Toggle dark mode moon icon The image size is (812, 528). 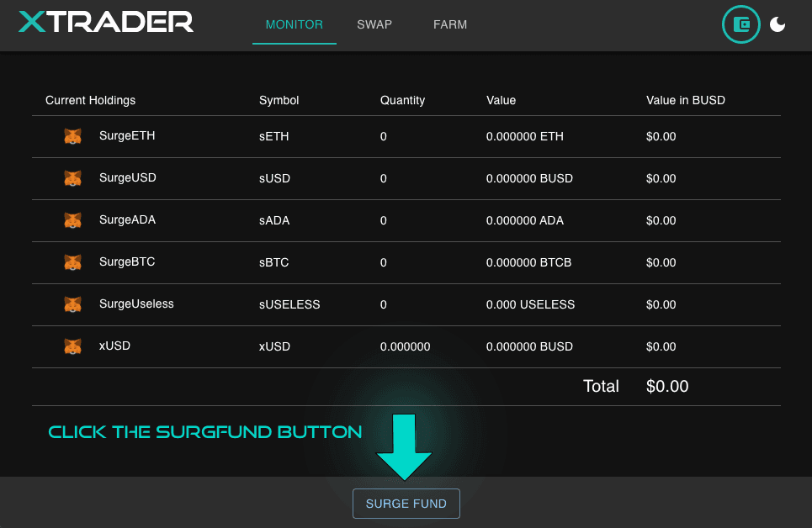pyautogui.click(x=778, y=24)
